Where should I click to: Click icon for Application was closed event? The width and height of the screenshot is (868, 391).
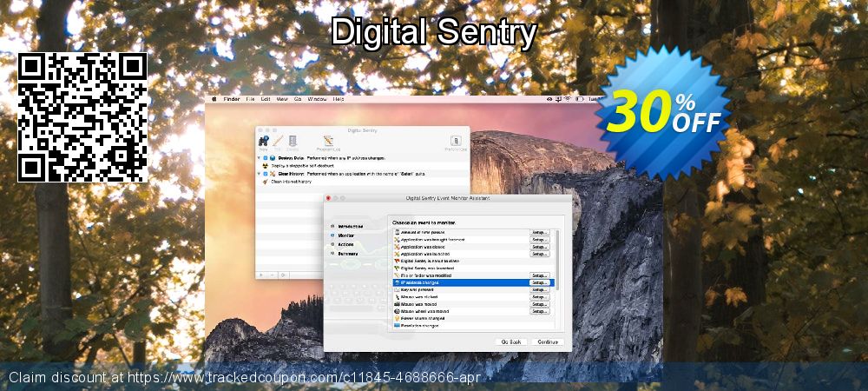tap(397, 247)
